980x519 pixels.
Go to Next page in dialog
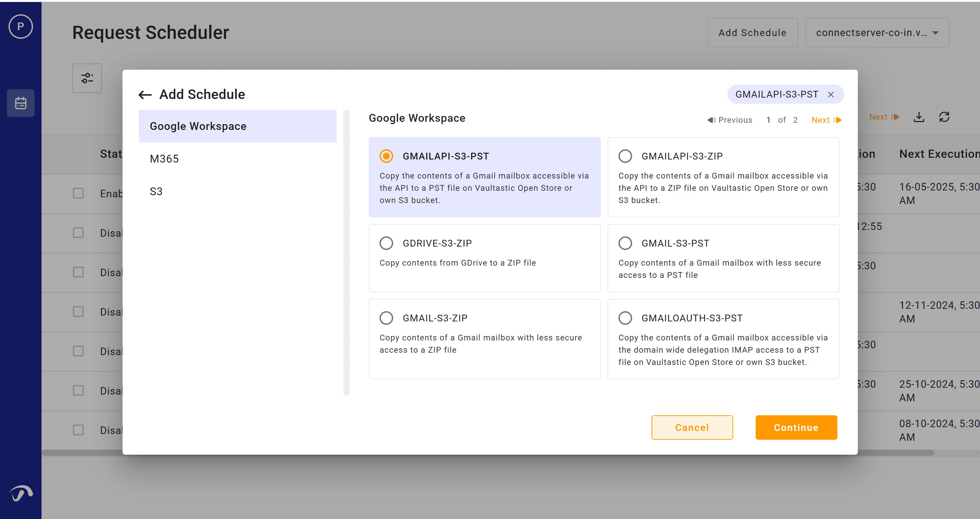click(826, 120)
